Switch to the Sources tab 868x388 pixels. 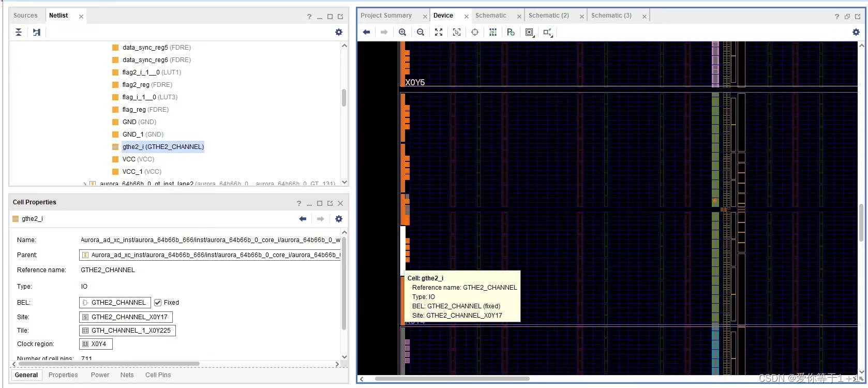coord(25,16)
